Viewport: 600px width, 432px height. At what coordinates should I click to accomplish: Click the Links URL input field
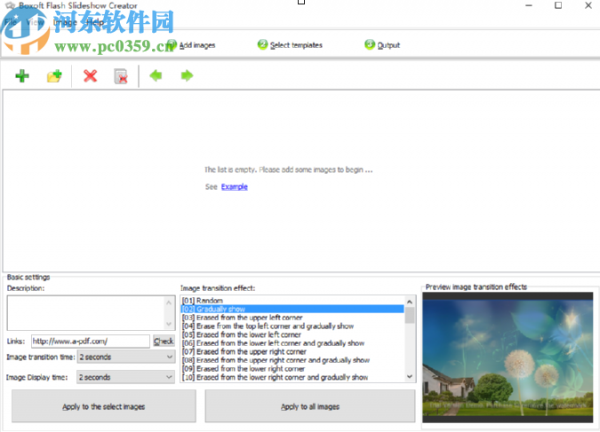[90, 341]
